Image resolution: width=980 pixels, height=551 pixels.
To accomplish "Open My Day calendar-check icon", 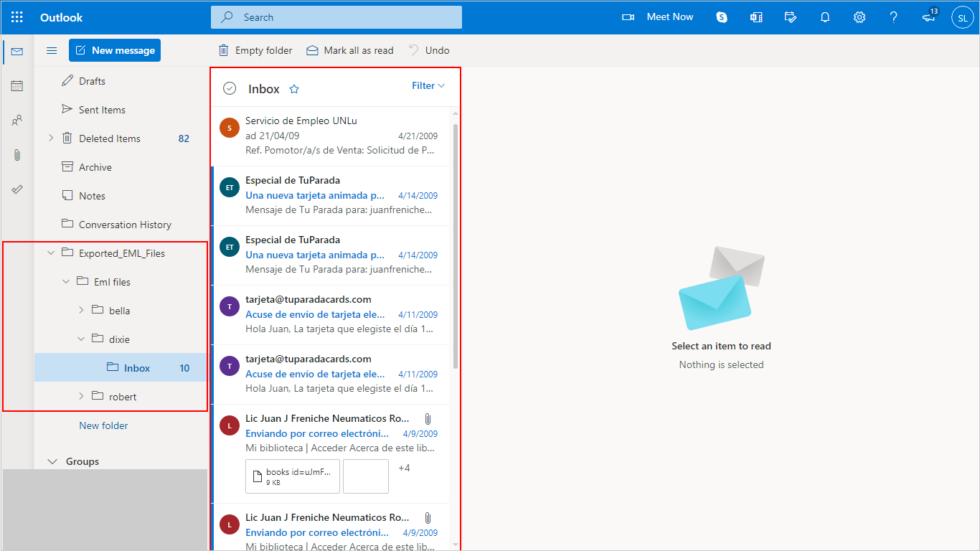I will coord(791,17).
